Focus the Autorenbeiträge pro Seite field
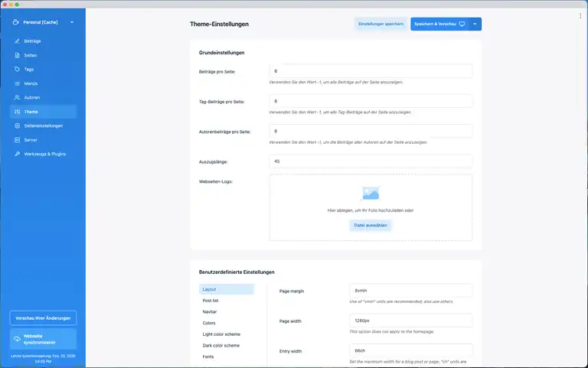This screenshot has width=588, height=368. point(371,131)
